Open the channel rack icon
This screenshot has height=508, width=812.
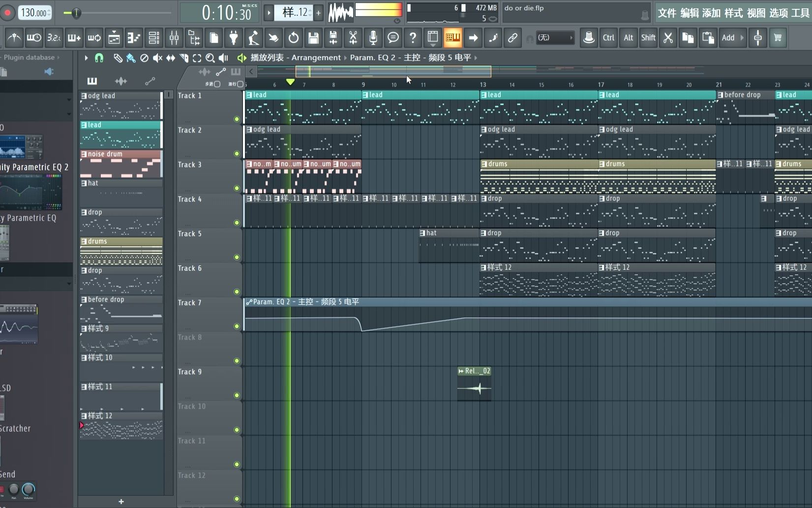coord(154,37)
